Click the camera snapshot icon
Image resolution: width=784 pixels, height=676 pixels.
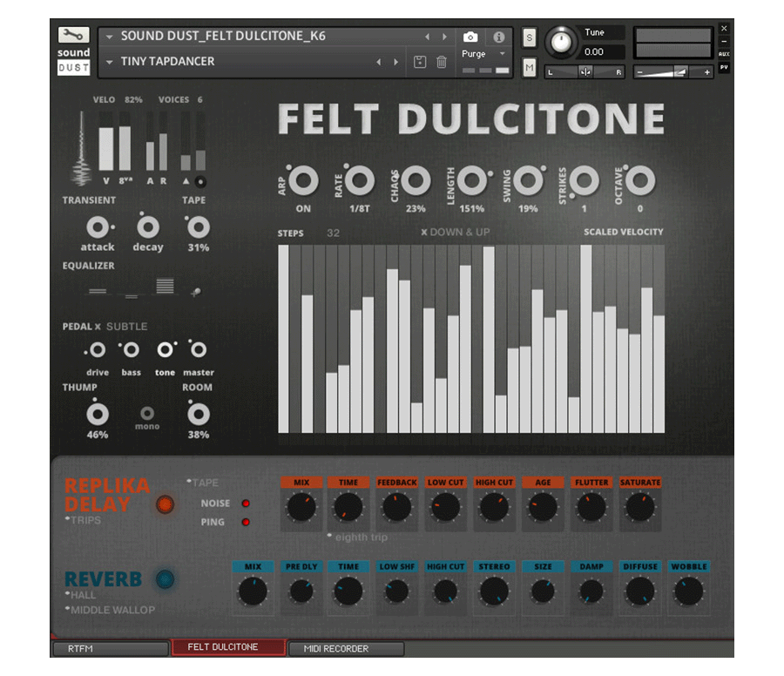(470, 37)
